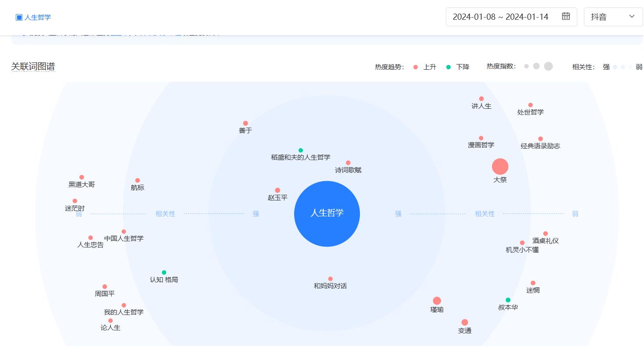
Task: Click the 酒桌礼仪 node
Action: pyautogui.click(x=545, y=233)
